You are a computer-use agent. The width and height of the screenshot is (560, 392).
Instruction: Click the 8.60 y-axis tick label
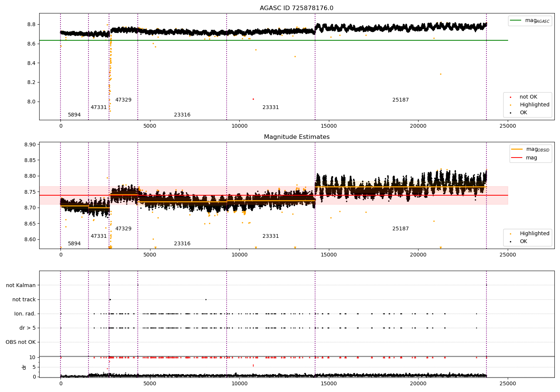(29, 240)
